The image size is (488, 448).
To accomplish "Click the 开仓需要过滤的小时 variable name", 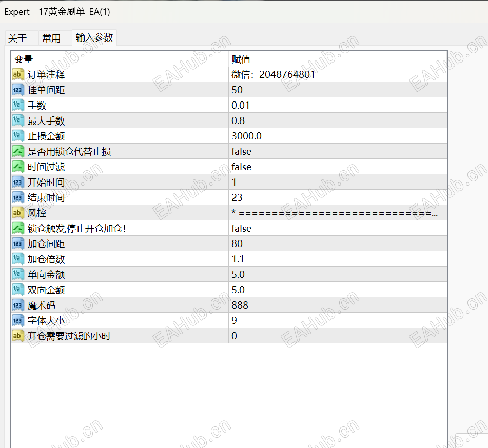I will (x=69, y=336).
